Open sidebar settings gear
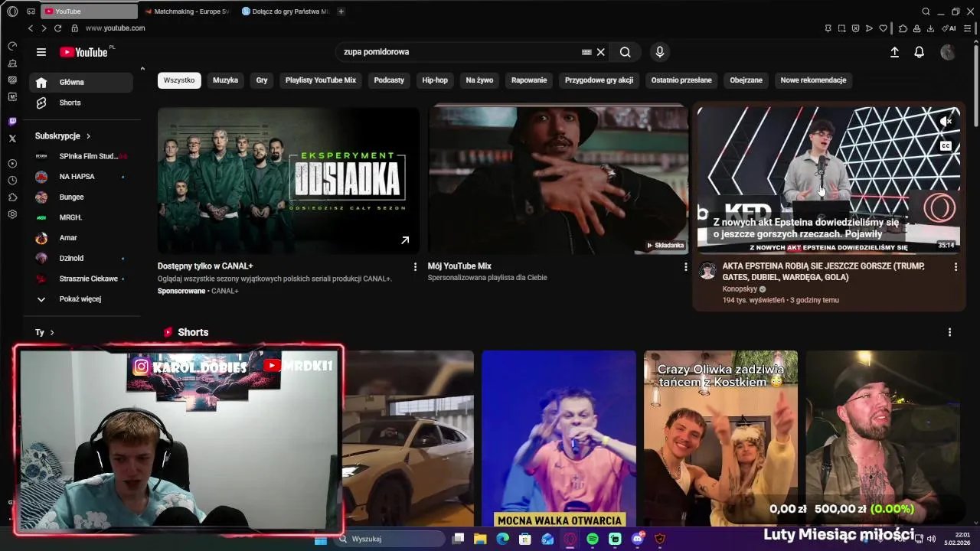The height and width of the screenshot is (551, 980). click(x=12, y=214)
